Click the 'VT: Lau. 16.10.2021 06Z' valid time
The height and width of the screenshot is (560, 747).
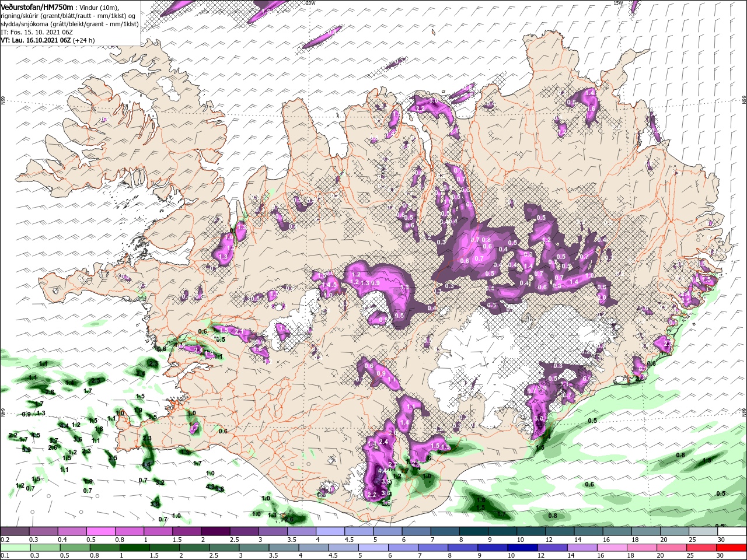pos(36,40)
